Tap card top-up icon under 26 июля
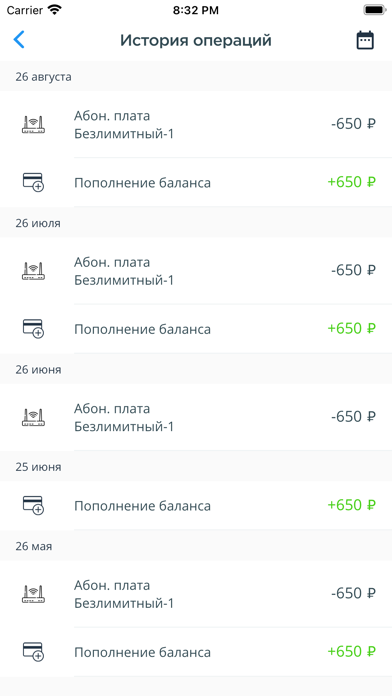This screenshot has width=392, height=696. point(34,329)
